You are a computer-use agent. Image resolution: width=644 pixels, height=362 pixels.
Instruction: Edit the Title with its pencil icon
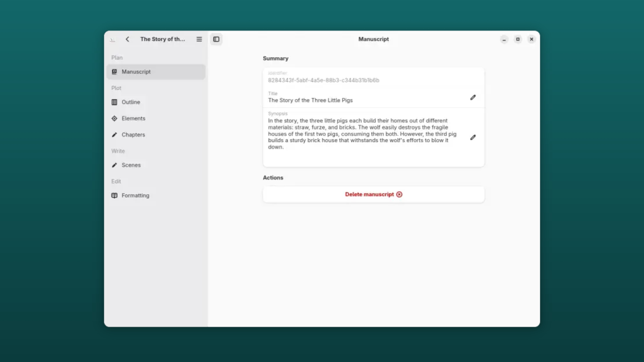click(x=473, y=97)
